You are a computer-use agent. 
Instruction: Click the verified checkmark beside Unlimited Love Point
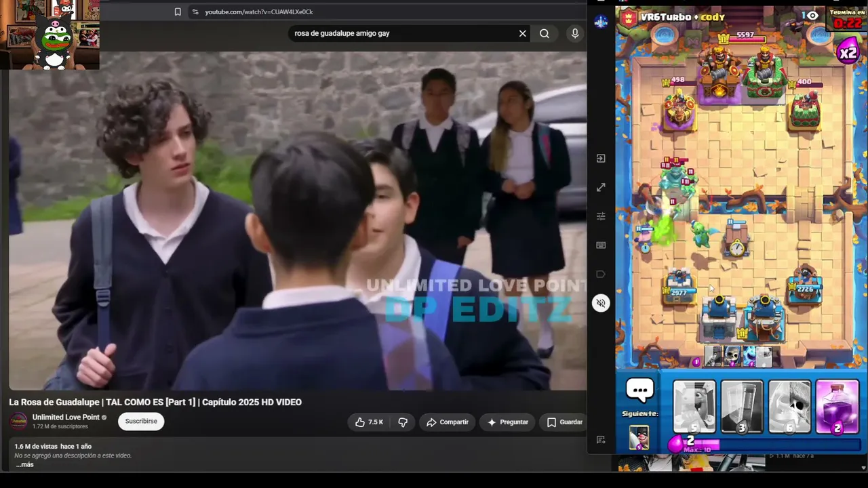coord(104,418)
